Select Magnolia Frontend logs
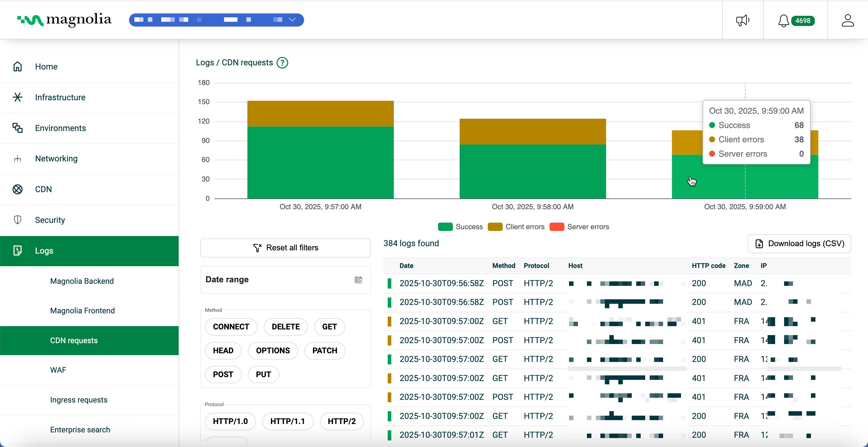Viewport: 868px width, 447px height. click(x=89, y=311)
